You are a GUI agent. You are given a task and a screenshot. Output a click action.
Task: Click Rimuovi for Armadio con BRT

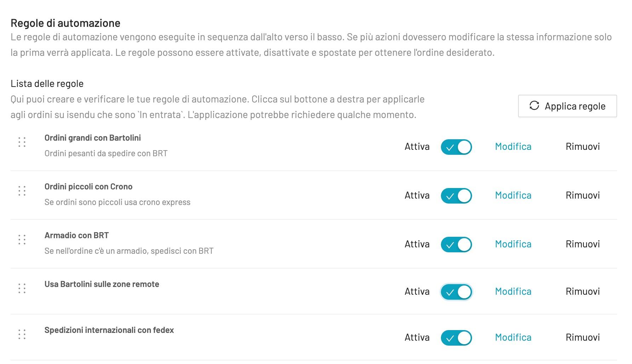click(582, 244)
